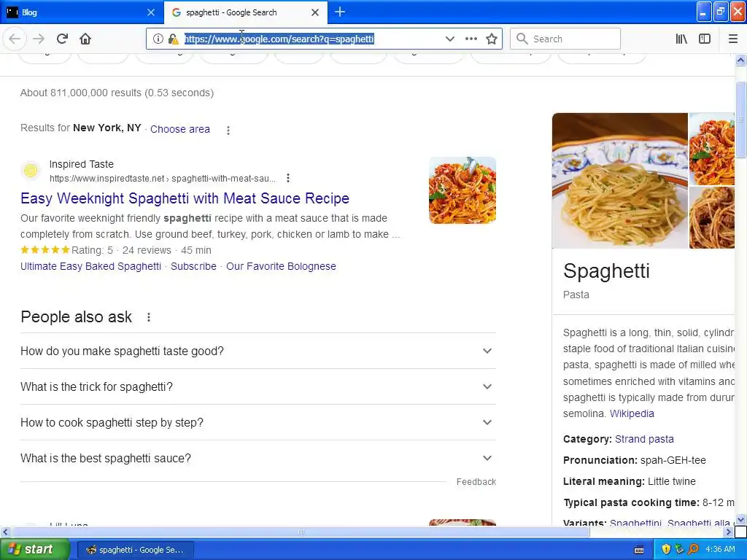Open the large spaghetti plate image
747x560 pixels.
620,181
